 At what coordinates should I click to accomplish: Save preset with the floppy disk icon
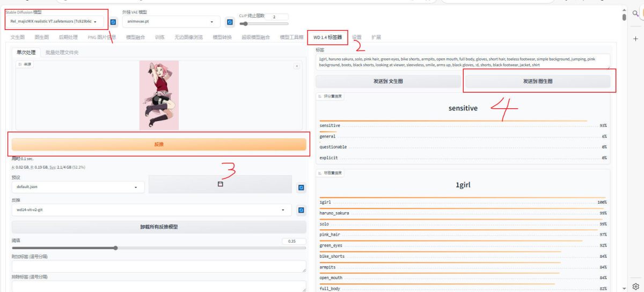tap(220, 184)
